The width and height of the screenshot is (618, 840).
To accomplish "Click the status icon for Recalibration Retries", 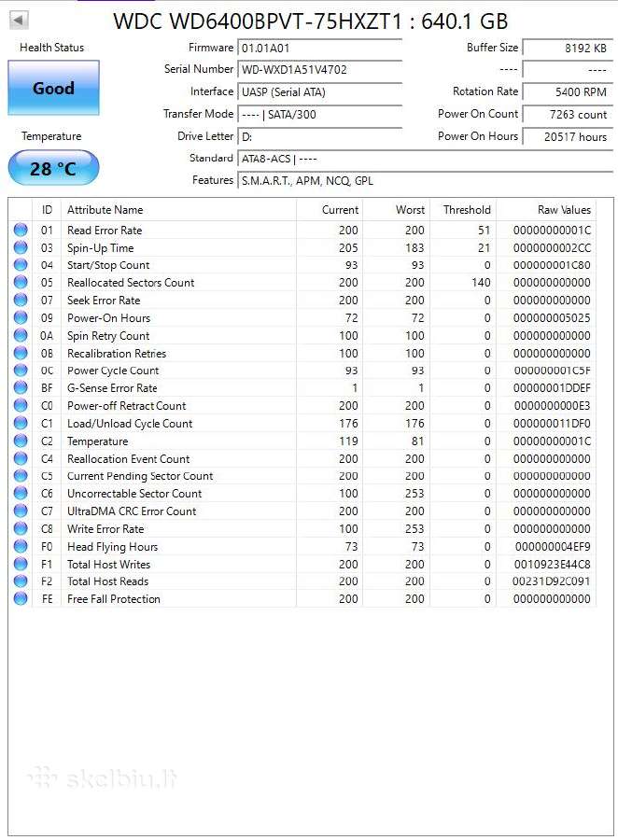I will 21,353.
